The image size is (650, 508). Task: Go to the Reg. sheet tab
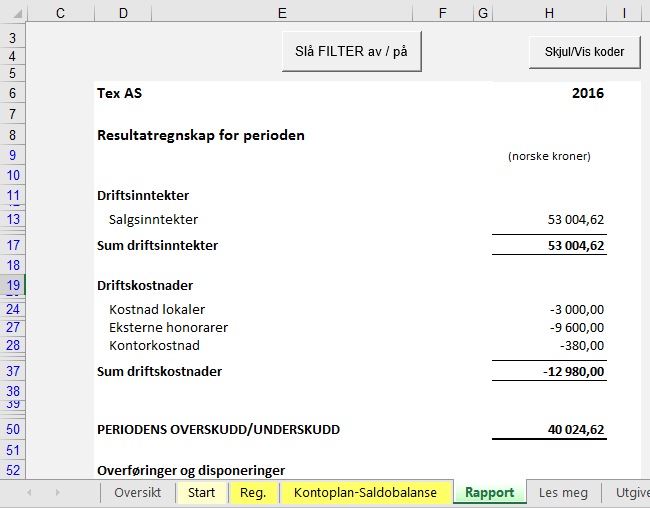point(253,493)
